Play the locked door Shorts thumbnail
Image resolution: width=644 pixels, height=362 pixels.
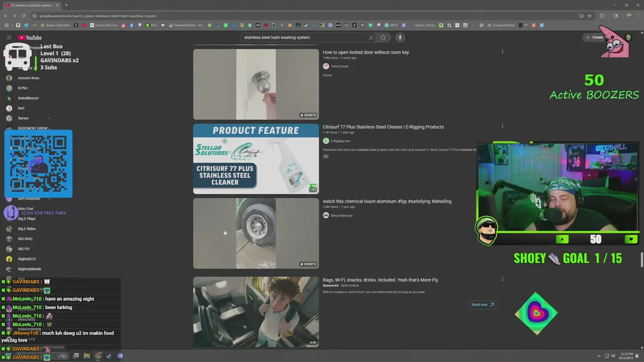coord(256,84)
